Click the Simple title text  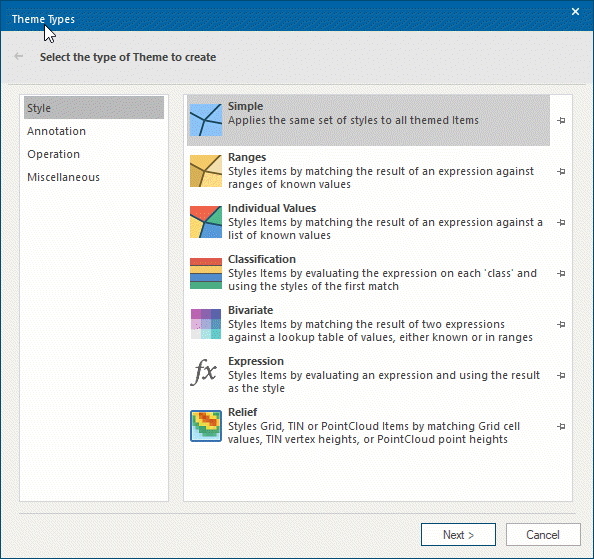[x=245, y=106]
